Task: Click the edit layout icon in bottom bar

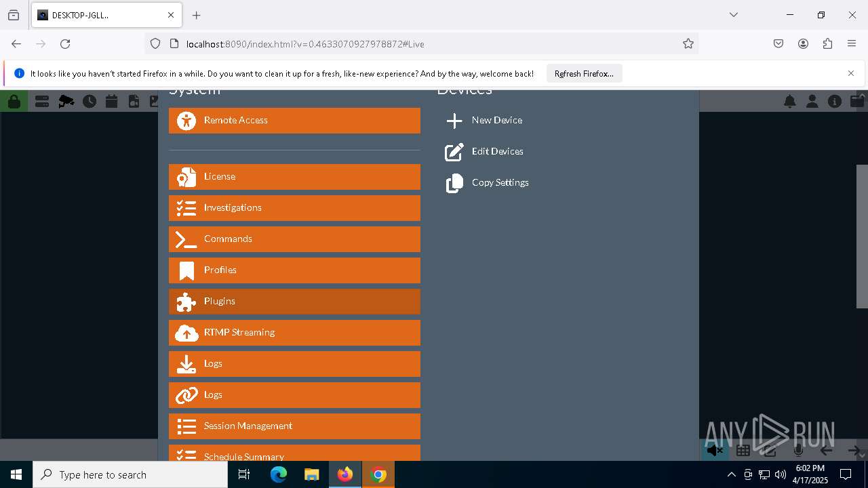Action: click(x=770, y=450)
